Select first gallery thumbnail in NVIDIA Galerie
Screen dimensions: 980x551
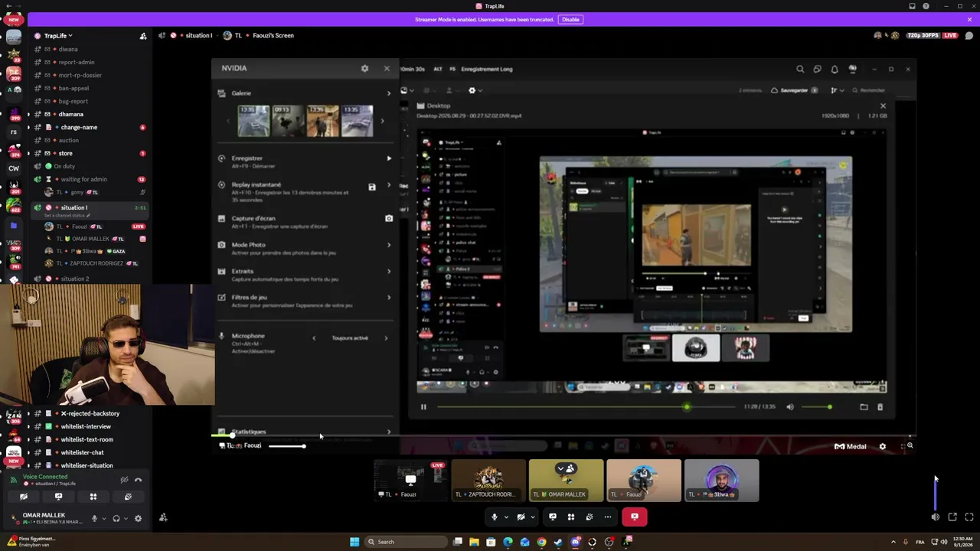253,121
